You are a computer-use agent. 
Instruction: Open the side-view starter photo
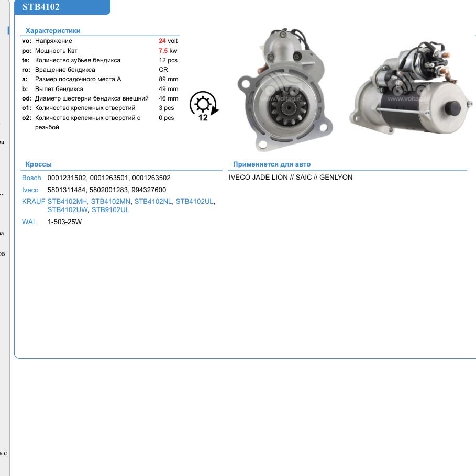tap(409, 92)
